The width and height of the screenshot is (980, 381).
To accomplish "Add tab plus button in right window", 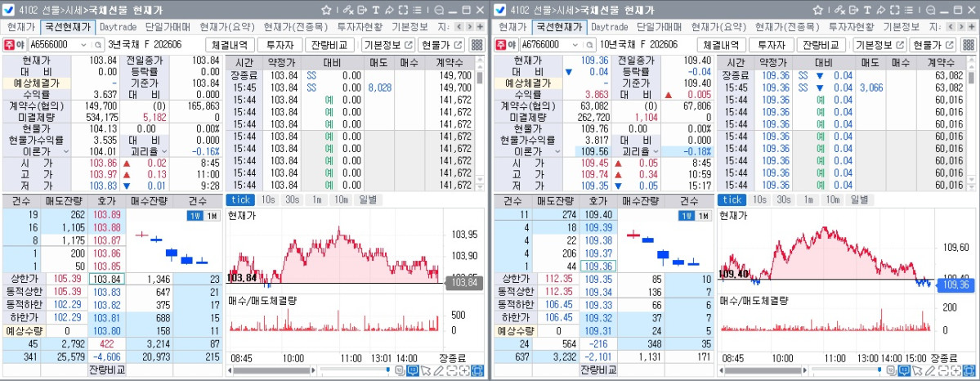I will [972, 27].
